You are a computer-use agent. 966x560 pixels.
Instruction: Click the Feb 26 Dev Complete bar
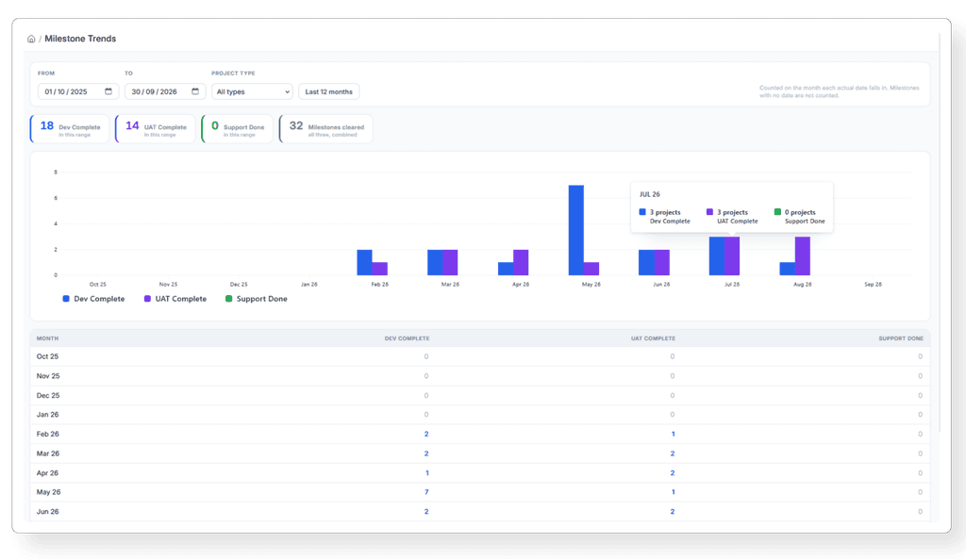tap(365, 262)
